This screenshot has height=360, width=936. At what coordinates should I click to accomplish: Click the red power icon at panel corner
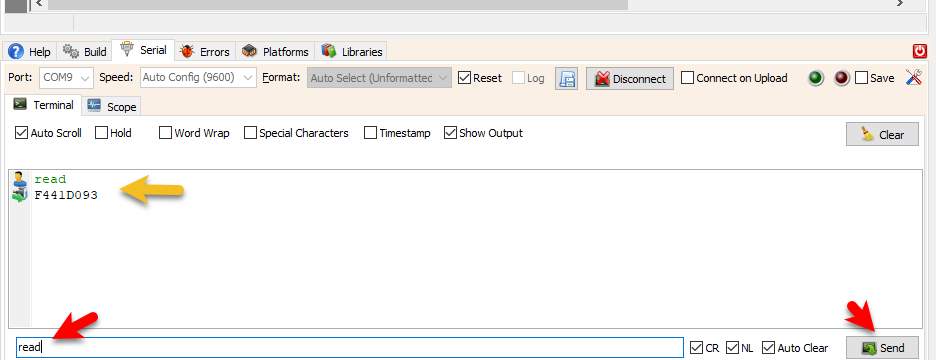pyautogui.click(x=919, y=51)
